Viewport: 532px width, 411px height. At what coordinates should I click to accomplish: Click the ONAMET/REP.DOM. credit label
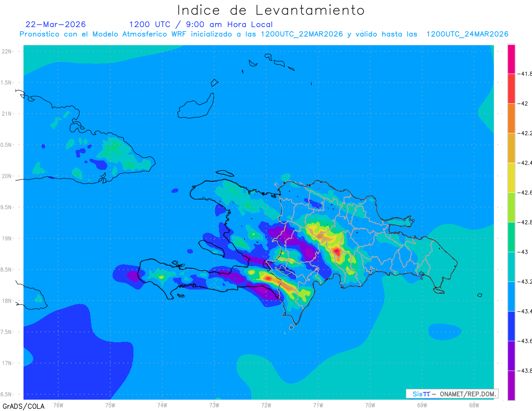(x=464, y=394)
